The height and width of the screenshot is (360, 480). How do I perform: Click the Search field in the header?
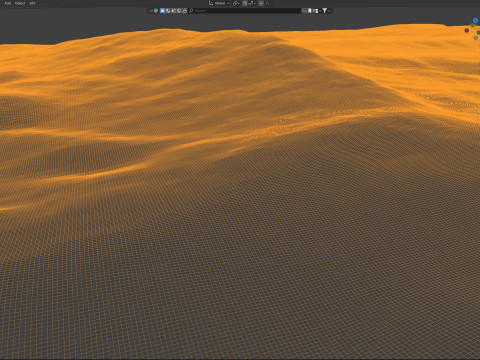244,11
